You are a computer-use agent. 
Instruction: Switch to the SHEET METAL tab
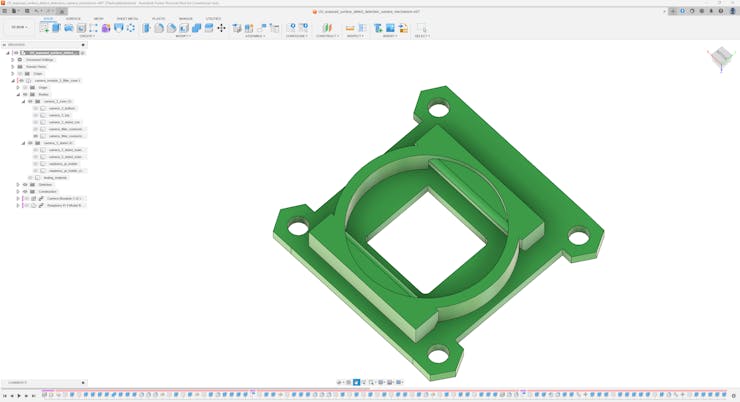click(x=127, y=18)
